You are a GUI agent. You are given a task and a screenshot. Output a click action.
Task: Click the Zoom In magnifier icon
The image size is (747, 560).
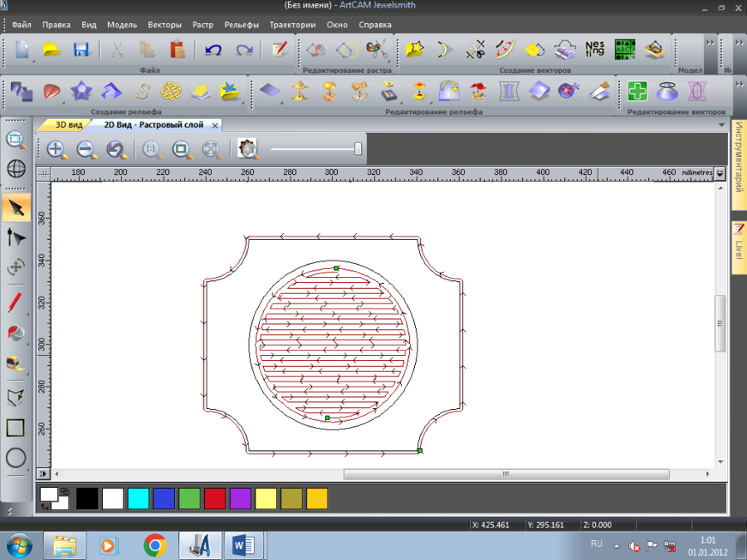point(56,149)
